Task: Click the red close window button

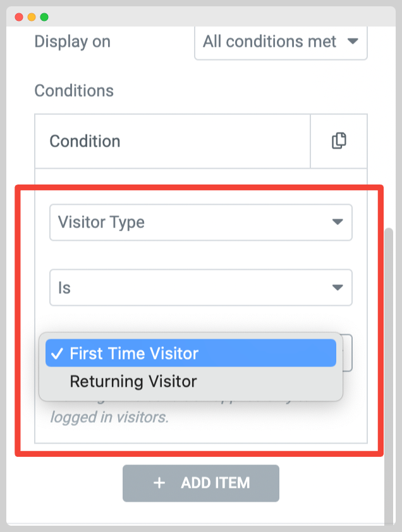Action: point(19,17)
